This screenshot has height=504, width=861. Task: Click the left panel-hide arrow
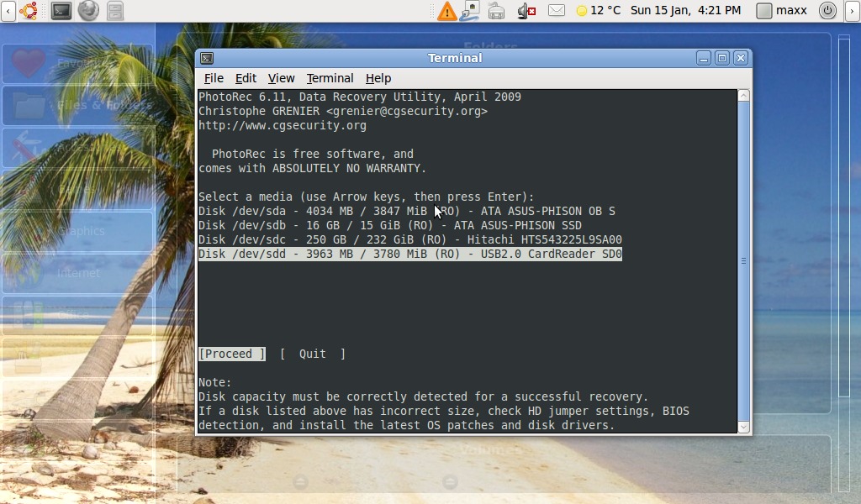click(8, 10)
